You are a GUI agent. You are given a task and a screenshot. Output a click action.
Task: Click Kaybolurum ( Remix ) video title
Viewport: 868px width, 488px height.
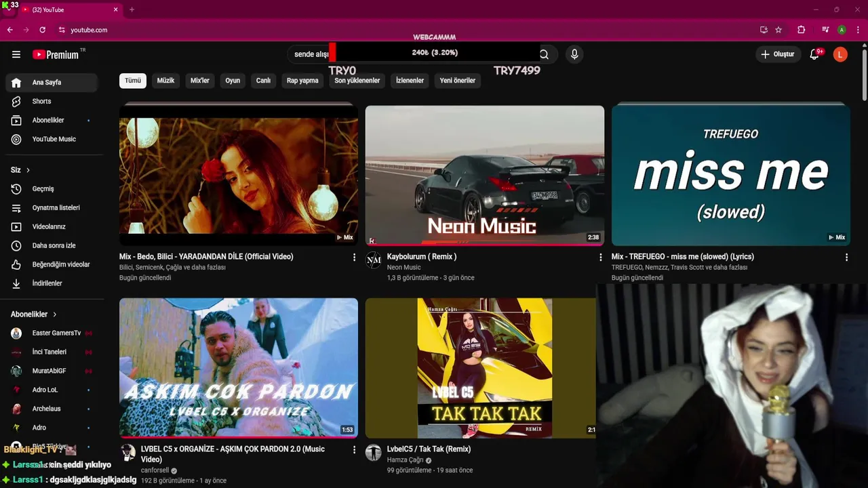[x=422, y=257]
